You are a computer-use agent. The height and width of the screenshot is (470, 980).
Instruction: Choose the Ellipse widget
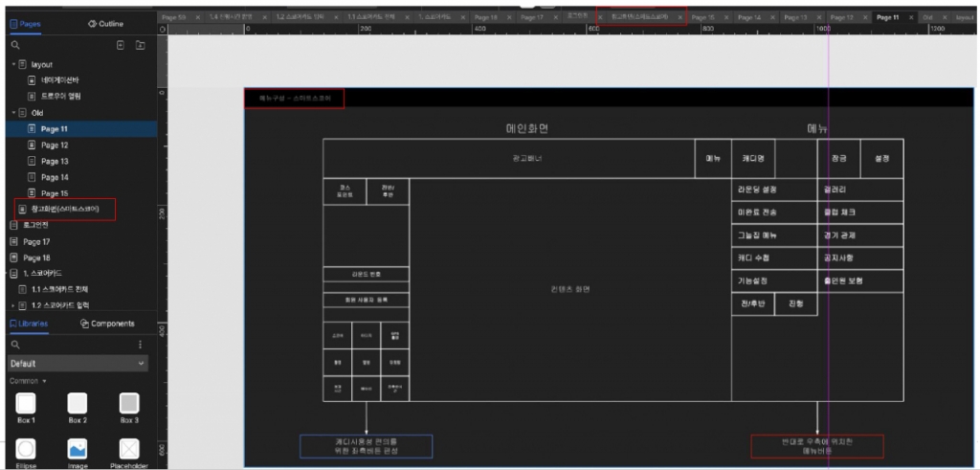click(26, 449)
